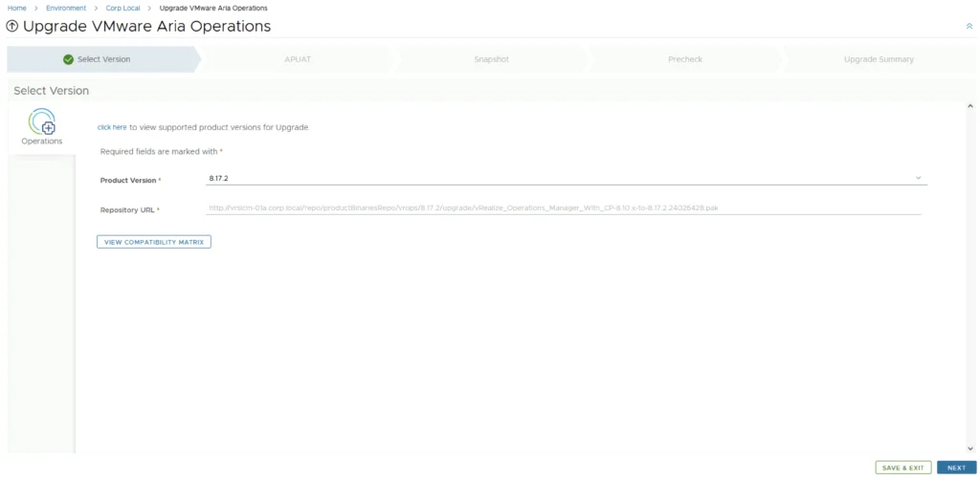
Task: Click the Corp Local breadcrumb link
Action: click(x=123, y=8)
